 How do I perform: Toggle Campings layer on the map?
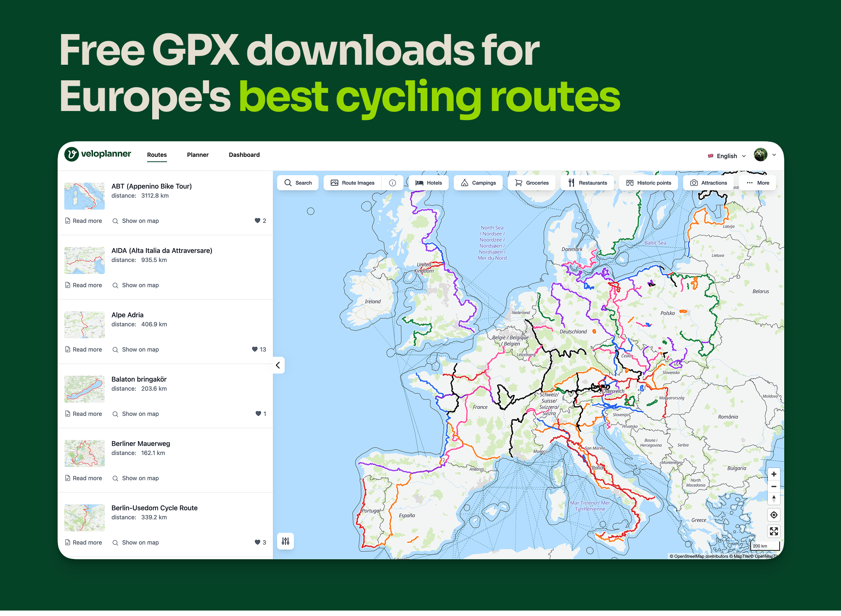click(x=478, y=183)
